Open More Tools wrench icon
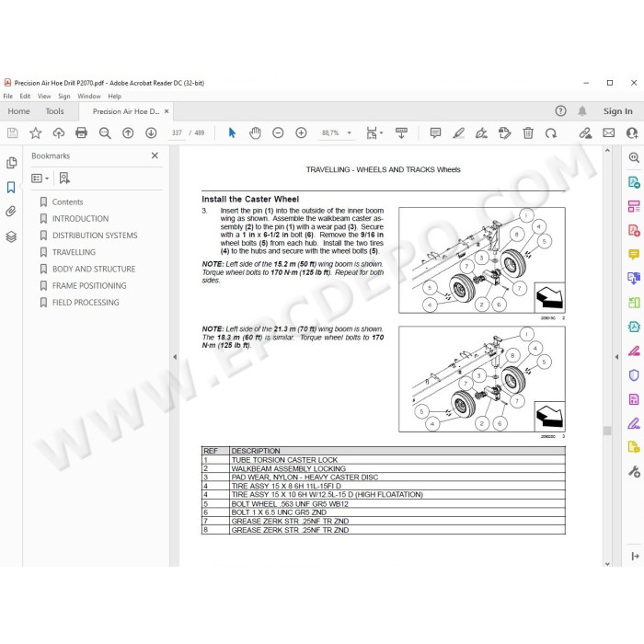 pyautogui.click(x=634, y=471)
